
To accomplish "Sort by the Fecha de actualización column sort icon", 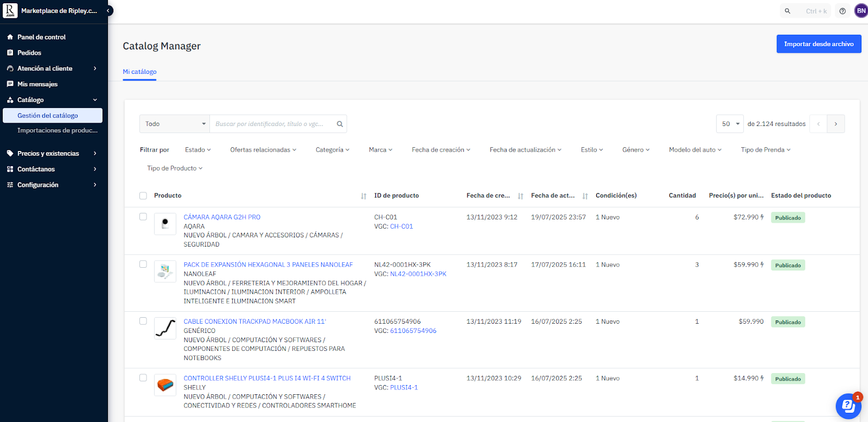I will [585, 196].
